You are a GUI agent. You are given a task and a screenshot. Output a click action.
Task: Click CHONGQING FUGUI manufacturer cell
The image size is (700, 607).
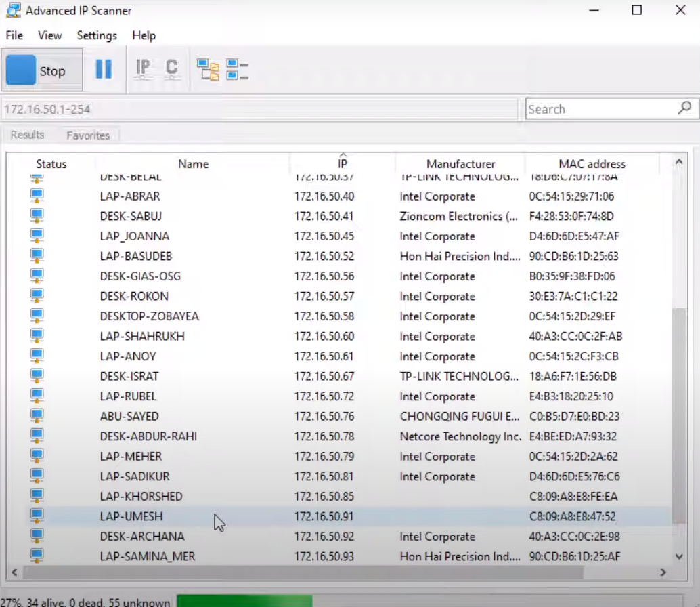point(460,416)
